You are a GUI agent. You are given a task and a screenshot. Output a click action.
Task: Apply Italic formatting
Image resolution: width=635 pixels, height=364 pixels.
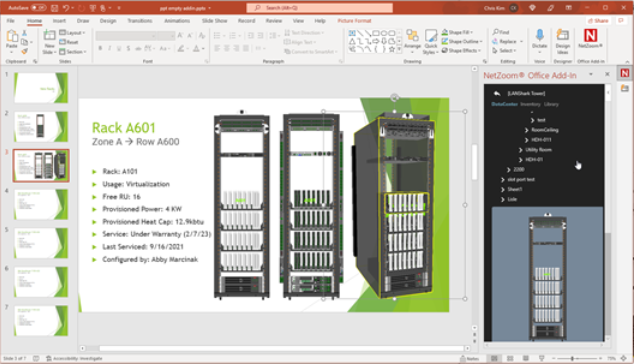109,49
